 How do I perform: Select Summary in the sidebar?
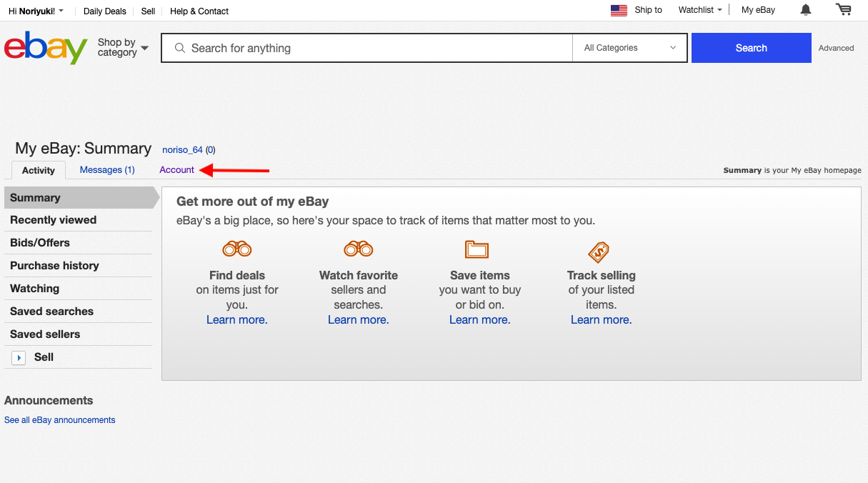coord(78,198)
